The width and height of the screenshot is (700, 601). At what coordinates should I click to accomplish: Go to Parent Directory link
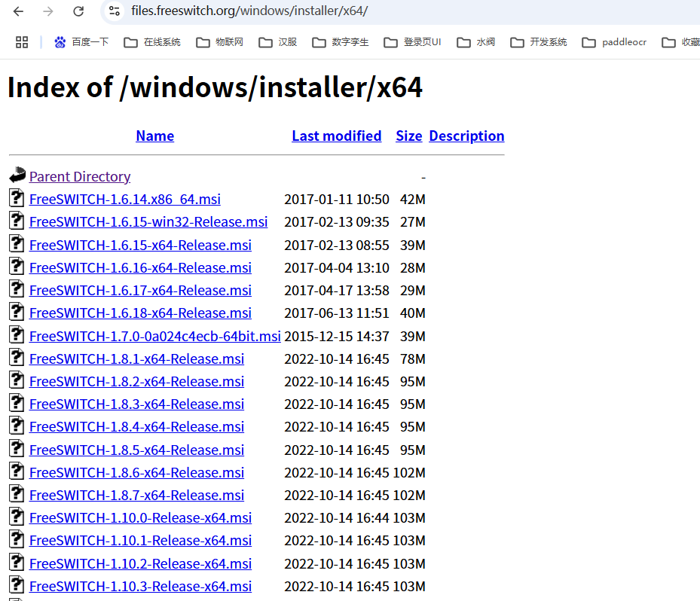(80, 177)
